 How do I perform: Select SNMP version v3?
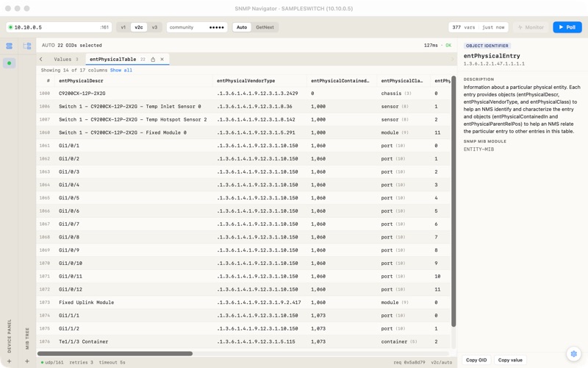[x=154, y=27]
